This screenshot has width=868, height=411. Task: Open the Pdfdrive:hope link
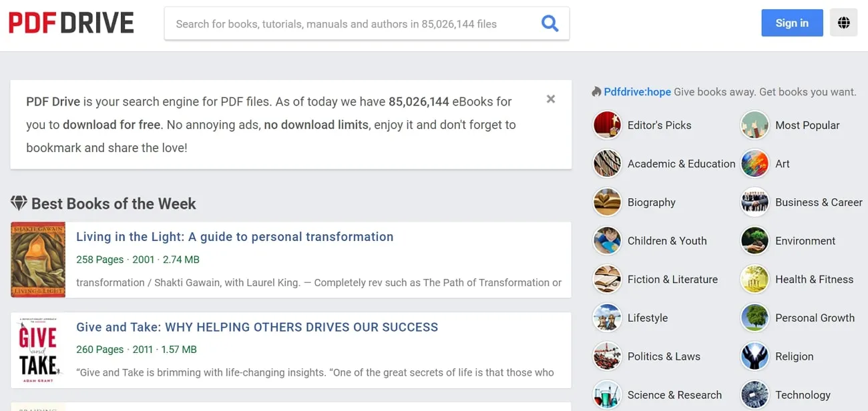(x=637, y=92)
